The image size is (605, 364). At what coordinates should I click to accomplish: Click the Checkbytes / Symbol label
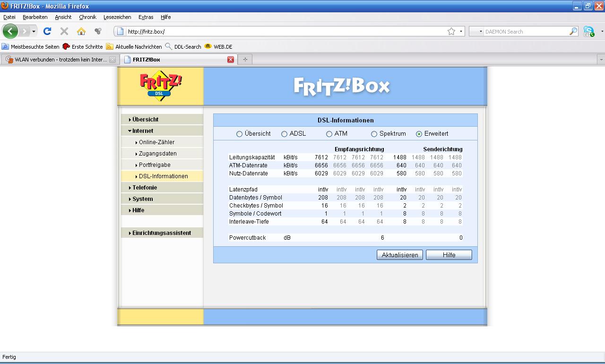[x=256, y=206]
